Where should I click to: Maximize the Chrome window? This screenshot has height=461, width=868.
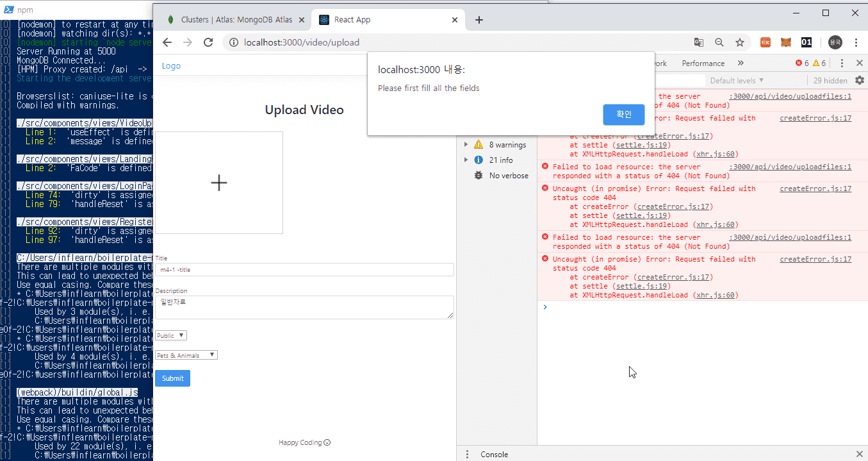tap(826, 13)
